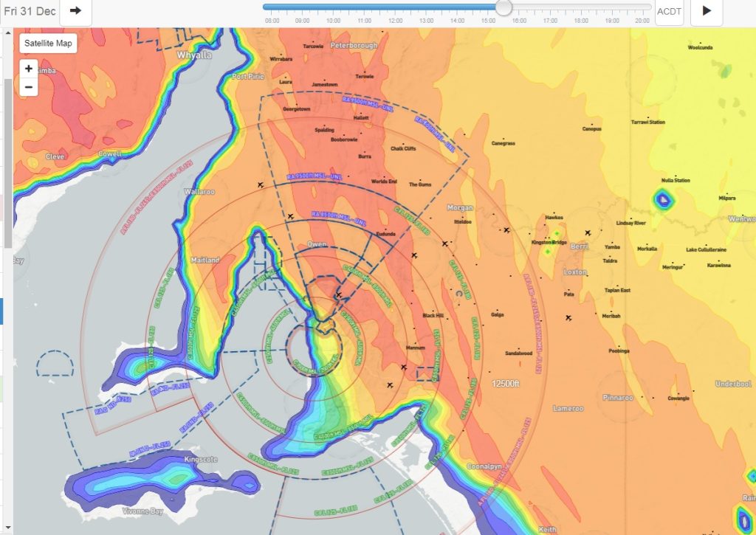Image resolution: width=756 pixels, height=535 pixels.
Task: Zoom in on the map with the plus button
Action: pos(29,69)
